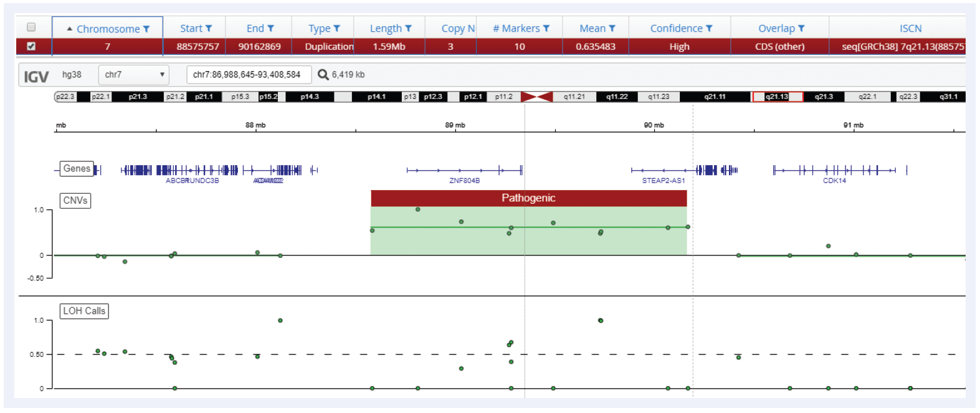Sort by the Confidence column header
This screenshot has width=980, height=413.
676,29
